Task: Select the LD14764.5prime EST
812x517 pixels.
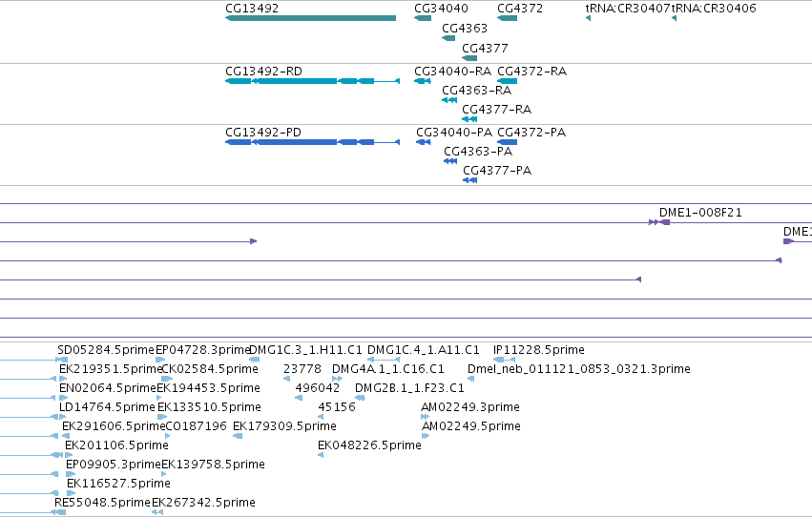Action: coord(62,417)
